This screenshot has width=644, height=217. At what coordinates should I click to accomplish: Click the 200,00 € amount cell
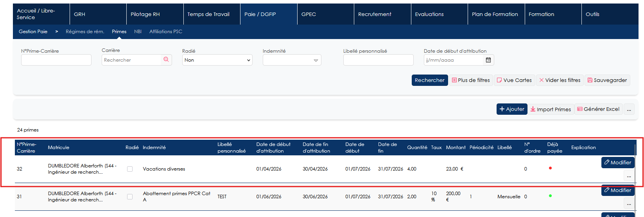(453, 196)
